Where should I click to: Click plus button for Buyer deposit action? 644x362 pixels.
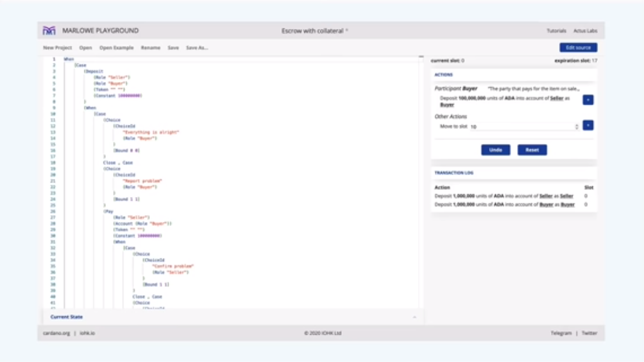pos(588,100)
